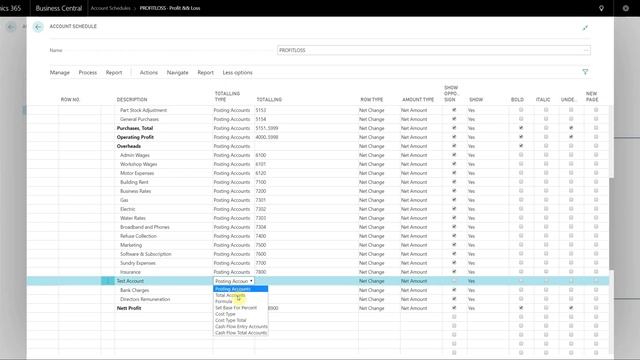Click Less options

[238, 72]
